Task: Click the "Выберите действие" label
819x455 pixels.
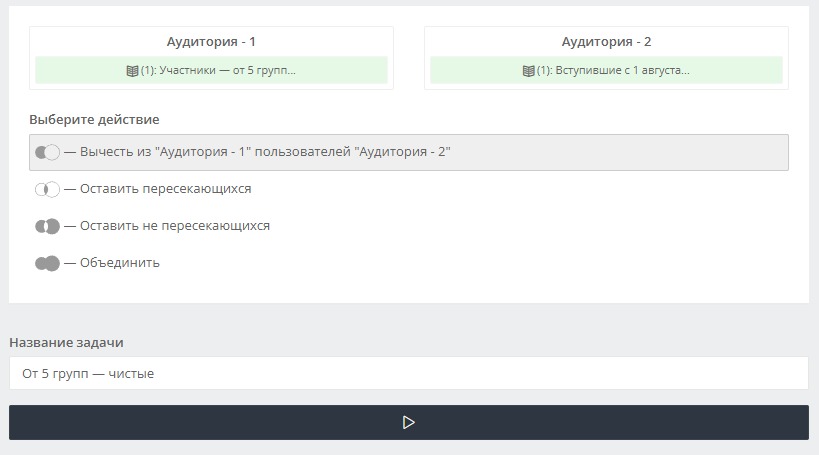Action: (x=94, y=120)
